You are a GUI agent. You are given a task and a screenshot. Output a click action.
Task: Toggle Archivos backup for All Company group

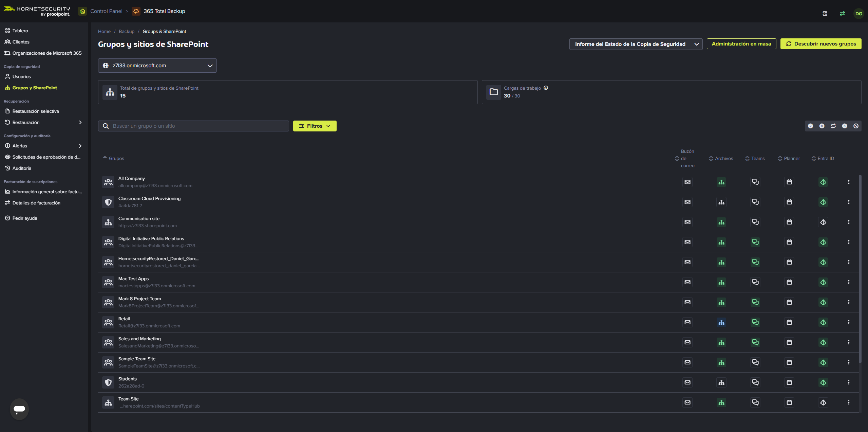tap(721, 182)
